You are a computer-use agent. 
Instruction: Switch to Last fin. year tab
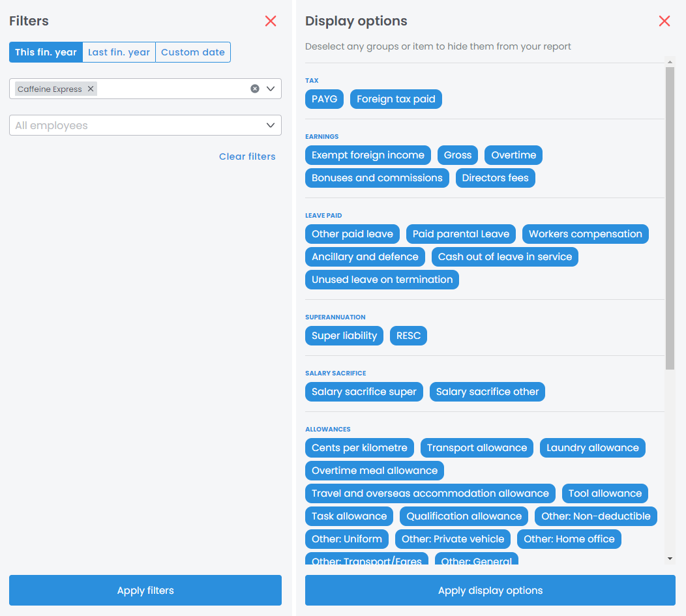pos(119,52)
